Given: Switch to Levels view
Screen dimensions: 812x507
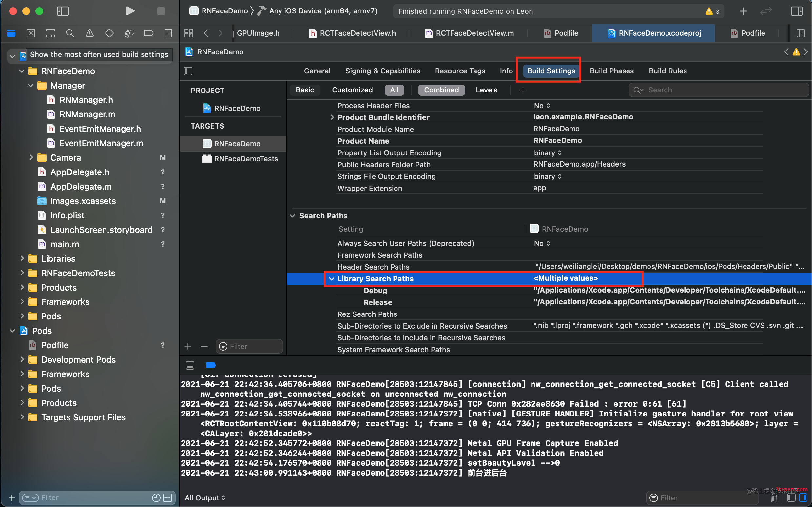Looking at the screenshot, I should [x=486, y=90].
